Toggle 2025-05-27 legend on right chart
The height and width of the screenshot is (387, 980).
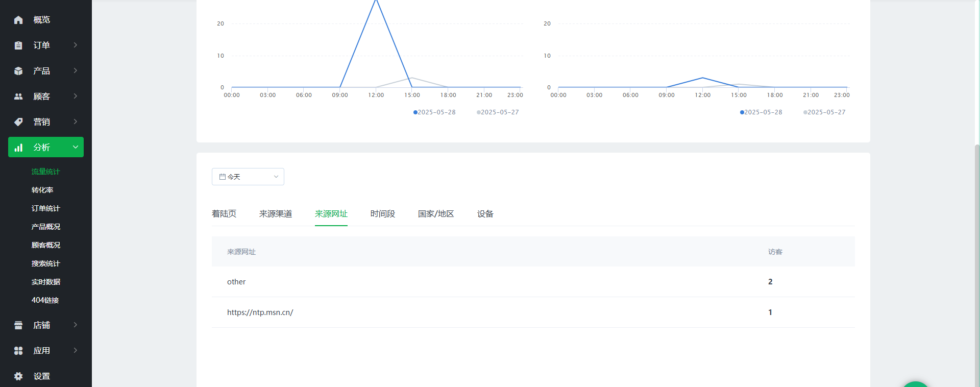(x=824, y=112)
